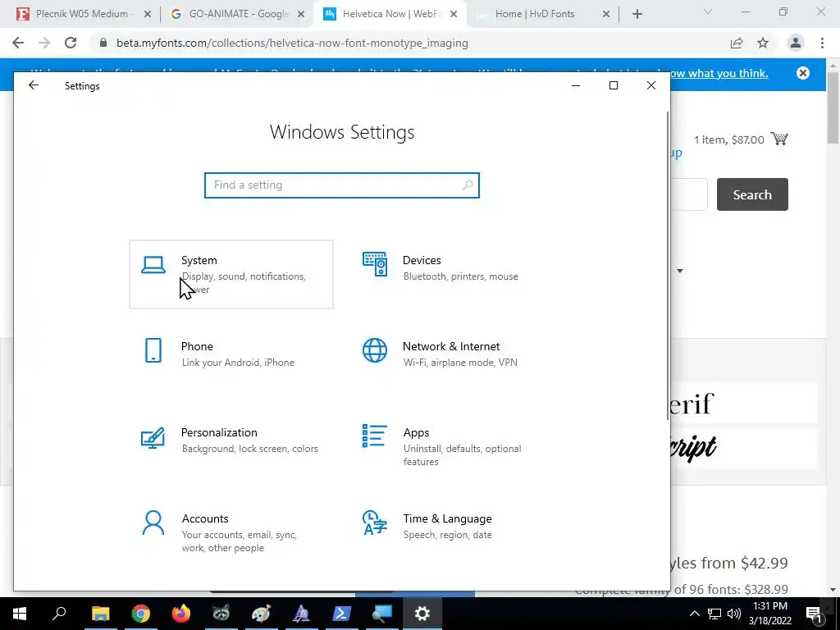Open Network & Internet globe icon
840x630 pixels.
point(374,350)
